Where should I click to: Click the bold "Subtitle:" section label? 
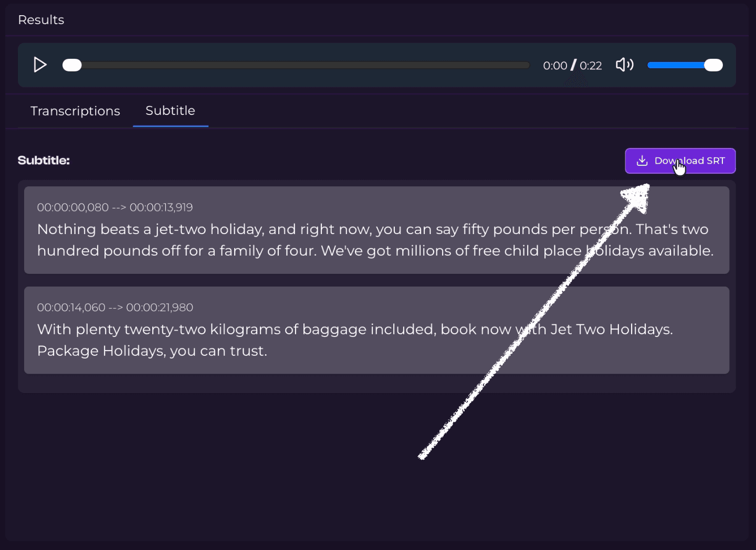[x=44, y=161]
